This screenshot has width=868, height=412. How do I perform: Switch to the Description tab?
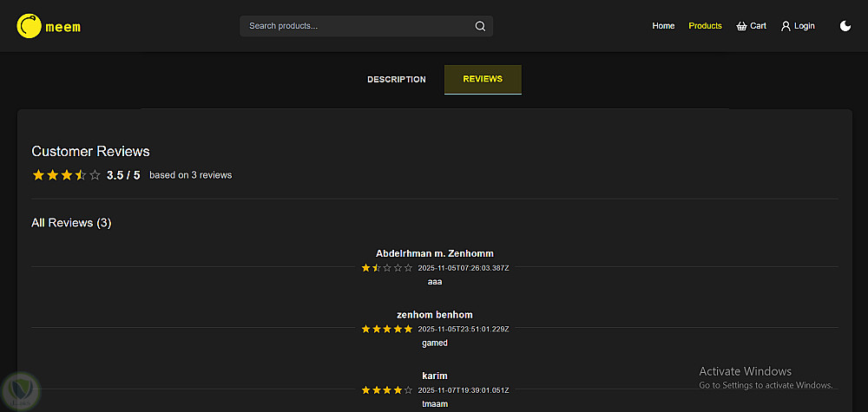click(396, 80)
